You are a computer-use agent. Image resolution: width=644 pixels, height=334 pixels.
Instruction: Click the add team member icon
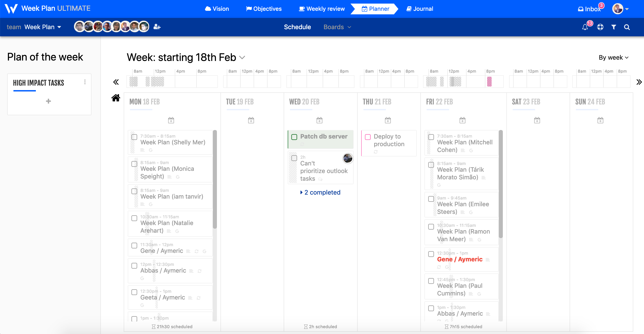pos(157,27)
